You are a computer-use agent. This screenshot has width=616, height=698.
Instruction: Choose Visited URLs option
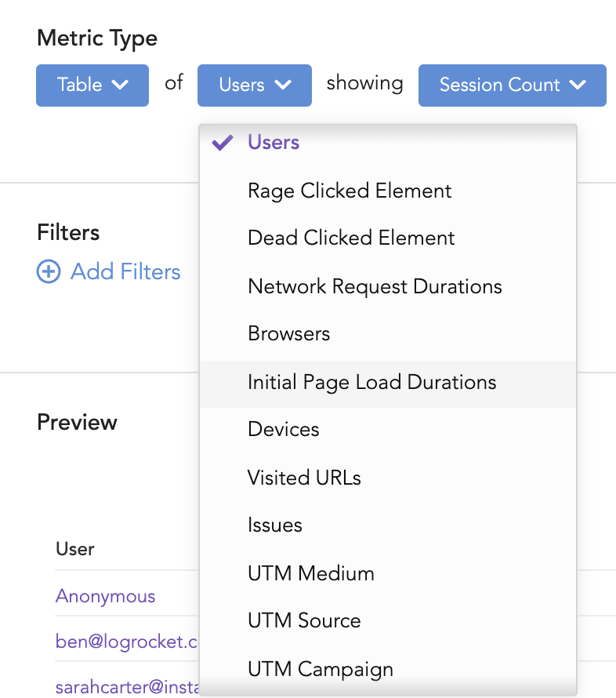click(x=304, y=478)
